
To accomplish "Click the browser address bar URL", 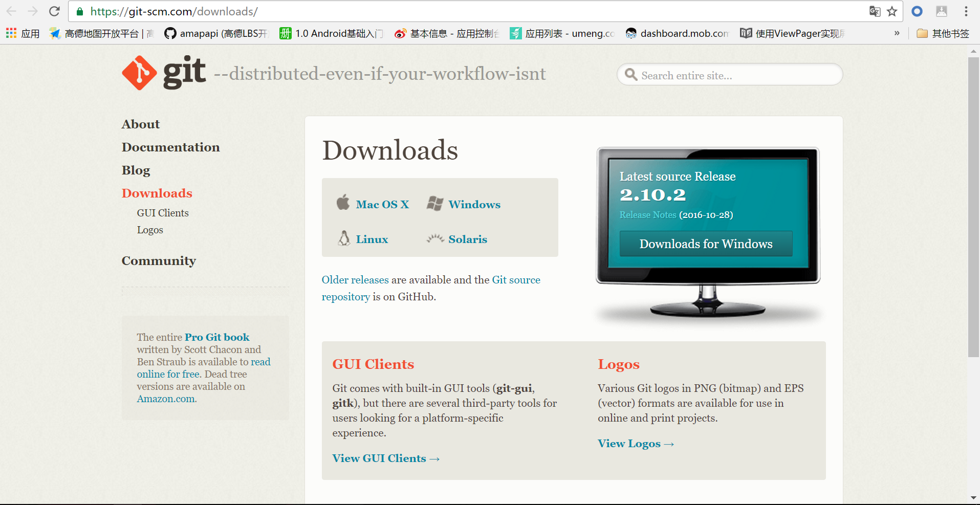I will coord(174,11).
